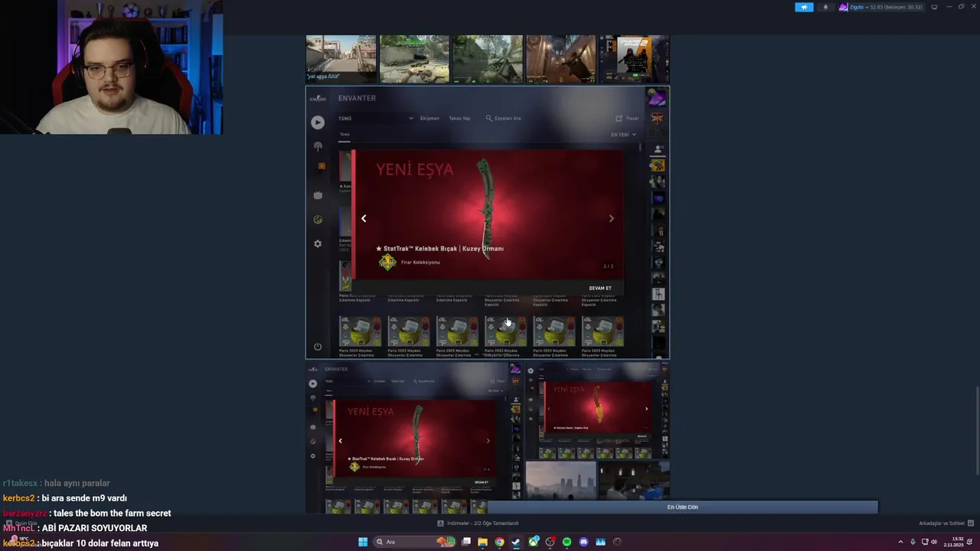Image resolution: width=980 pixels, height=551 pixels.
Task: Click the ENVANTER heading
Action: coord(357,98)
